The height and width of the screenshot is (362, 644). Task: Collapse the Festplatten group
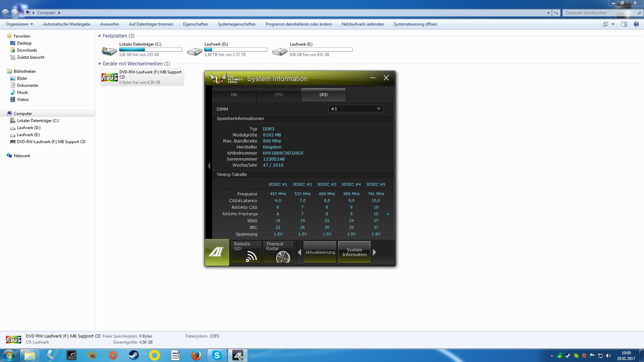(99, 36)
